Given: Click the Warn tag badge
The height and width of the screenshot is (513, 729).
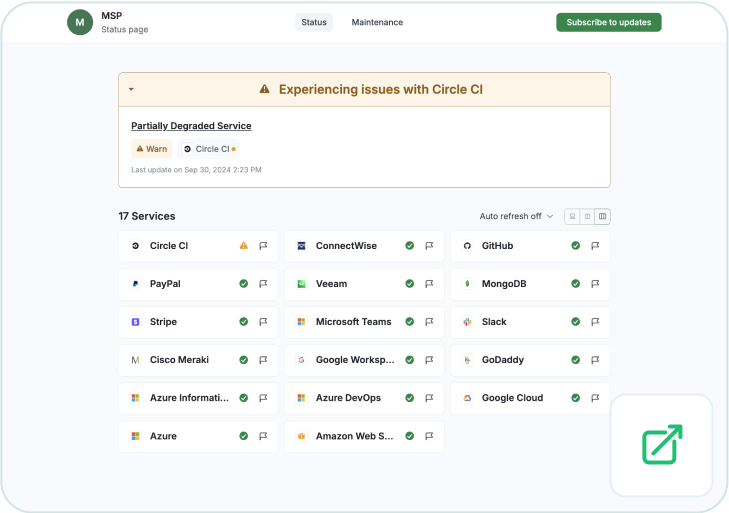Looking at the screenshot, I should 152,149.
